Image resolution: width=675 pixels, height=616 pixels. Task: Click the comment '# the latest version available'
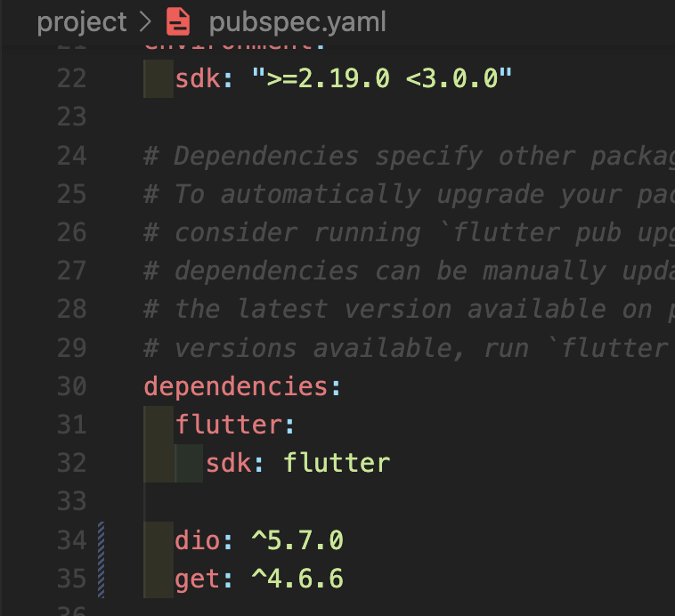pos(375,310)
